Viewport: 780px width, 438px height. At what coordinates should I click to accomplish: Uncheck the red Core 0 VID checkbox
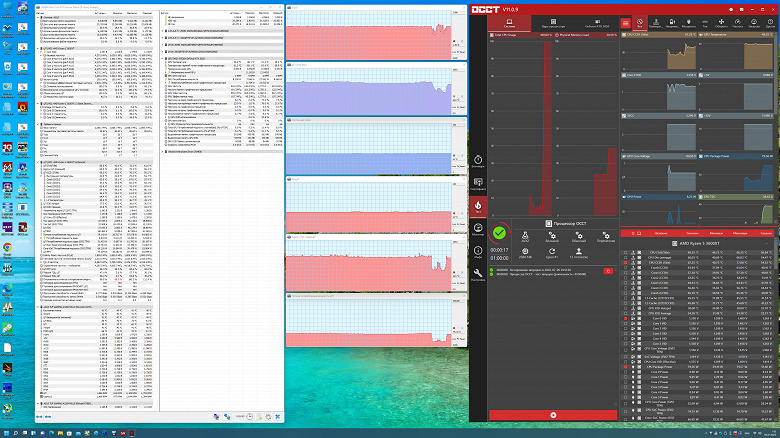626,319
